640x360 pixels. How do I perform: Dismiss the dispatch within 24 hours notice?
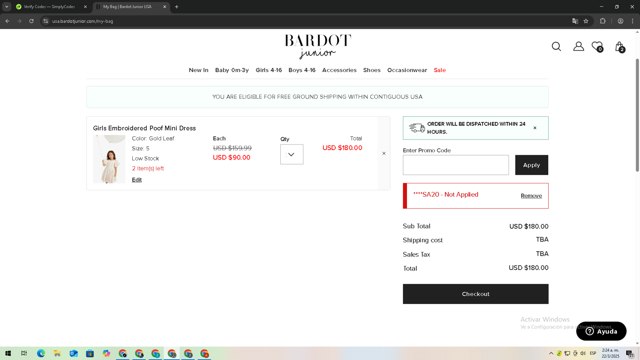pyautogui.click(x=535, y=128)
